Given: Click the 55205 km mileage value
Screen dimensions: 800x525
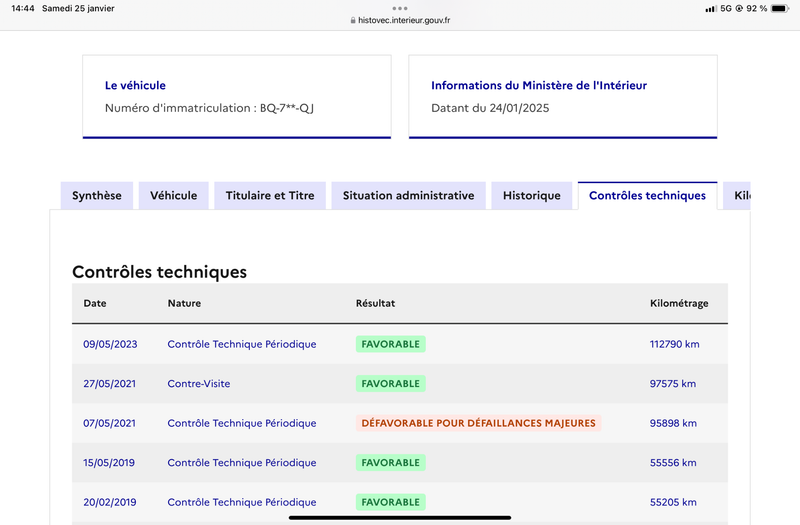Looking at the screenshot, I should (x=673, y=502).
